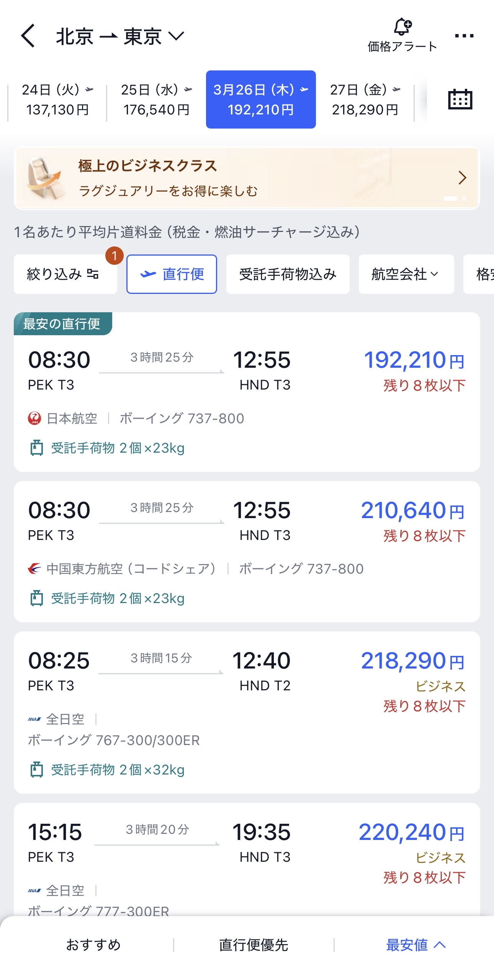Viewport: 494px width, 980px height.
Task: Tap baggage icon on the 192,210円 flight
Action: point(37,448)
